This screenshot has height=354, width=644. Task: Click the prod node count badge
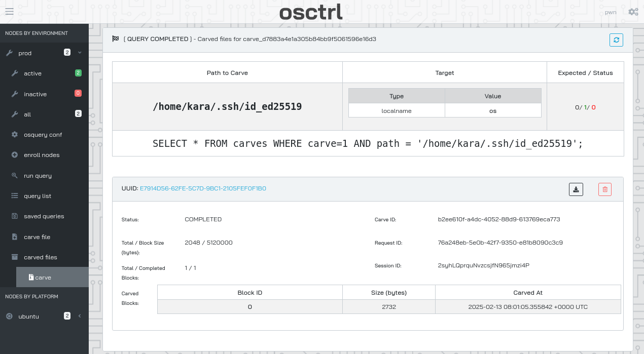pos(67,53)
